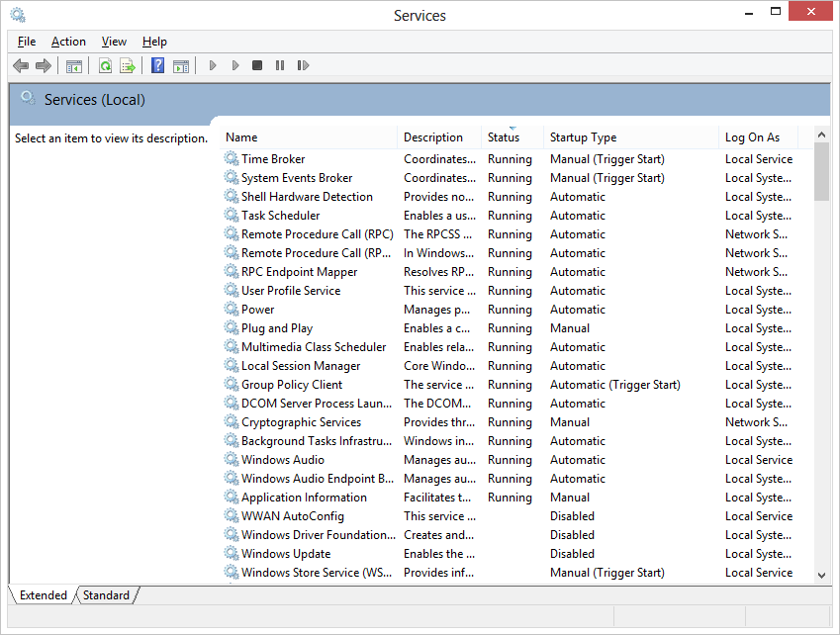Click 'Resolves RP...' description cell
The height and width of the screenshot is (635, 840).
[x=438, y=271]
